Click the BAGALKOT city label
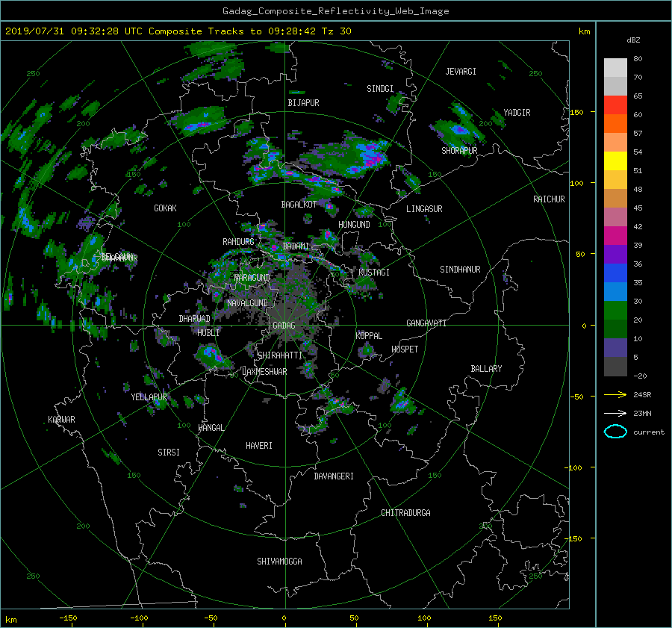The image size is (672, 628). (299, 205)
